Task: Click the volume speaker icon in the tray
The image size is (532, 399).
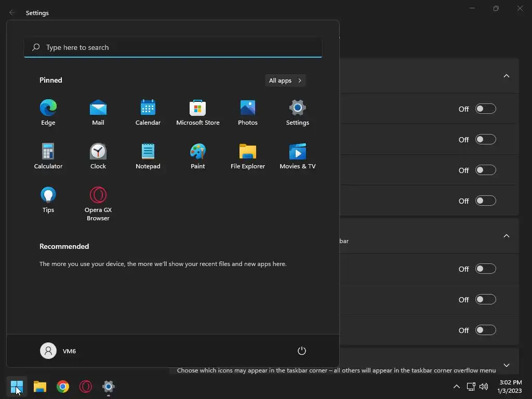Action: click(484, 387)
